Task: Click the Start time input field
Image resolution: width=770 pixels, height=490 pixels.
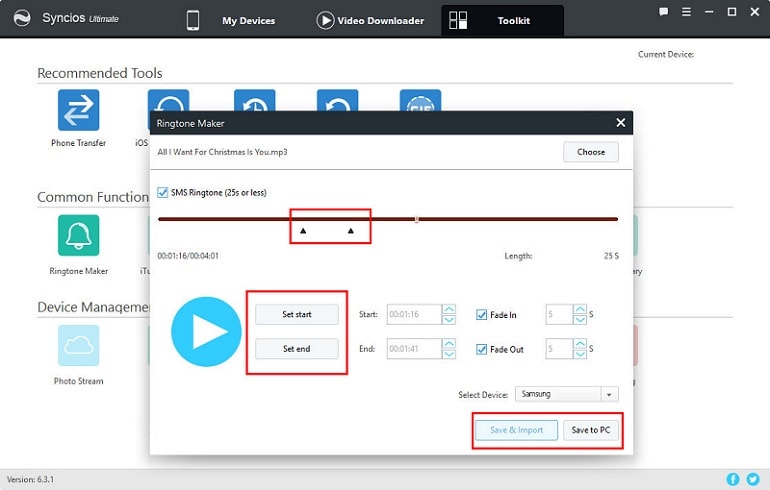Action: (414, 314)
